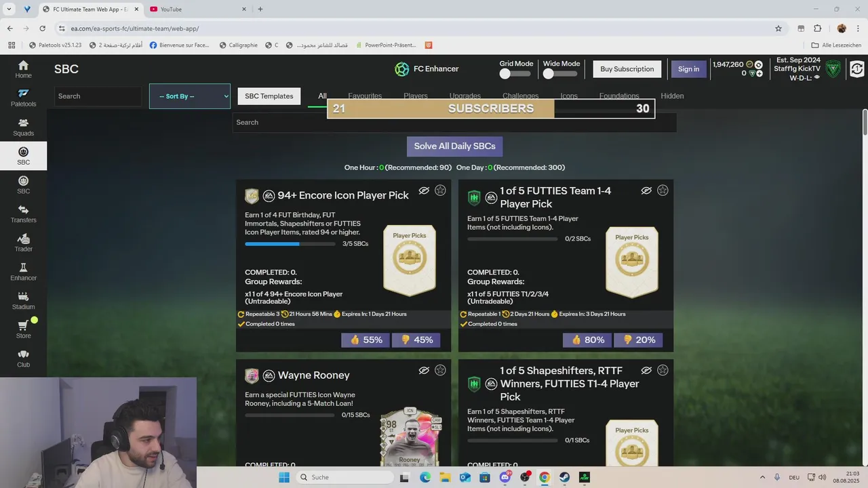Image resolution: width=868 pixels, height=488 pixels.
Task: Click the plus icon next to FC Points
Action: (759, 73)
